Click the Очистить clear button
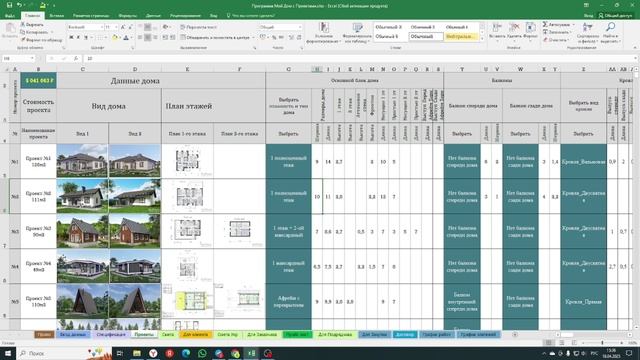Viewport: 640px width, 360px height. [x=556, y=40]
